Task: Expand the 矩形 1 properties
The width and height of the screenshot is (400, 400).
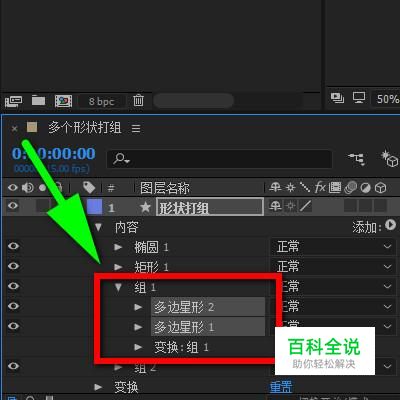Action: point(118,267)
